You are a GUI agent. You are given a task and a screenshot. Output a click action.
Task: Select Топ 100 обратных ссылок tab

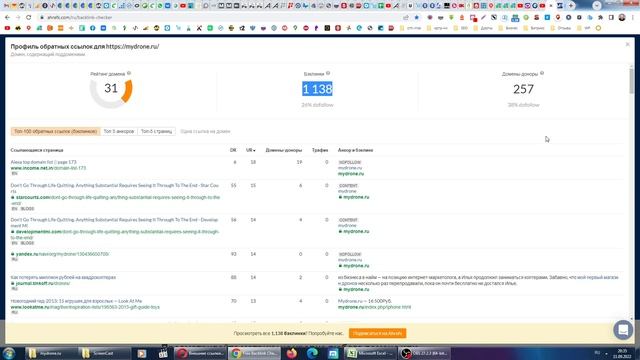(x=56, y=131)
